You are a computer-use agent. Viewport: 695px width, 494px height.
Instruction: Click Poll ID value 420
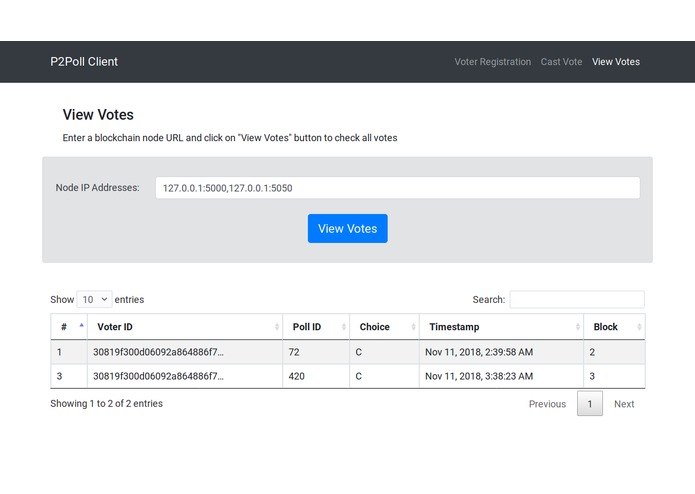[x=297, y=377]
